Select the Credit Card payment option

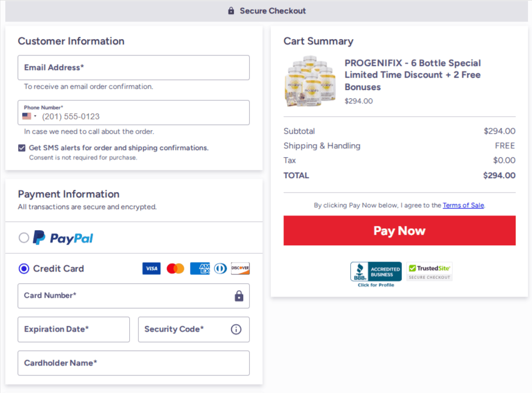pyautogui.click(x=23, y=268)
